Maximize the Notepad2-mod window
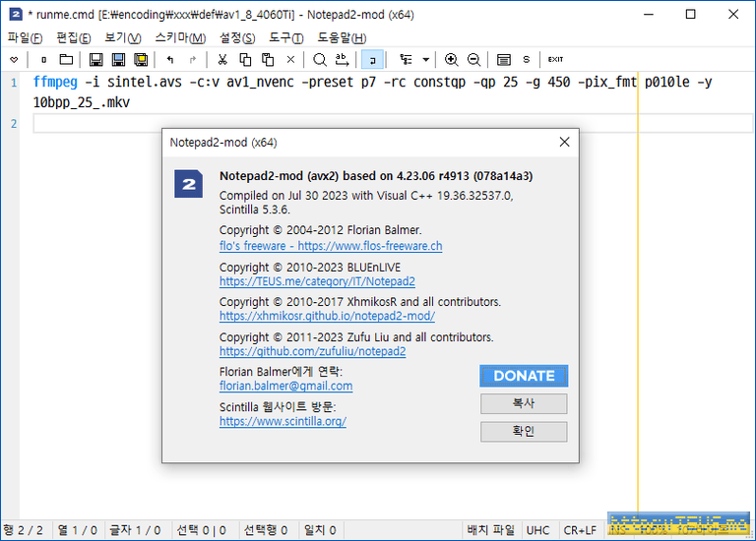Image resolution: width=756 pixels, height=541 pixels. click(x=690, y=14)
